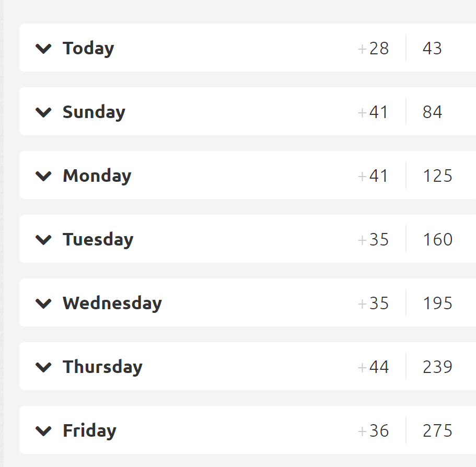Click the cumulative total 125 on Monday
The image size is (476, 467).
click(437, 176)
